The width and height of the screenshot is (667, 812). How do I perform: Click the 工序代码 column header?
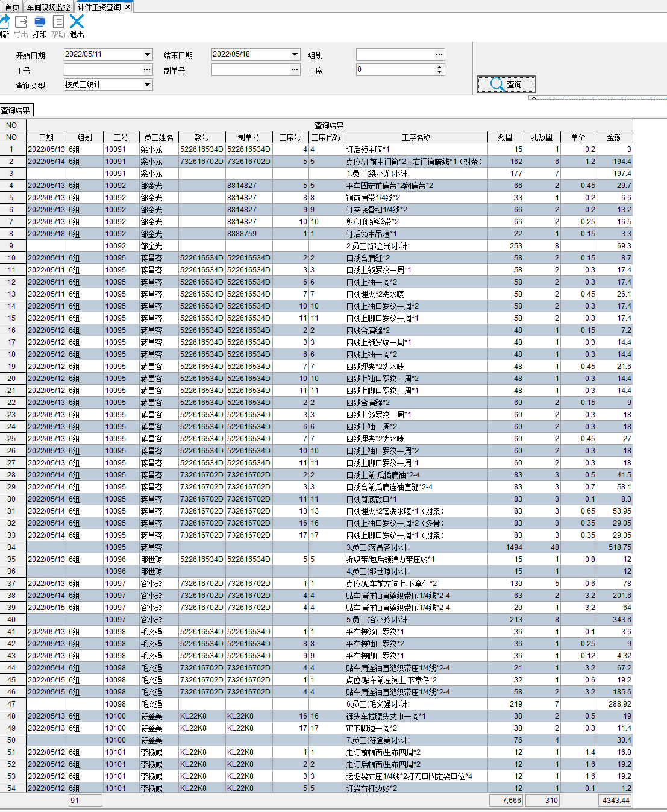coord(326,137)
